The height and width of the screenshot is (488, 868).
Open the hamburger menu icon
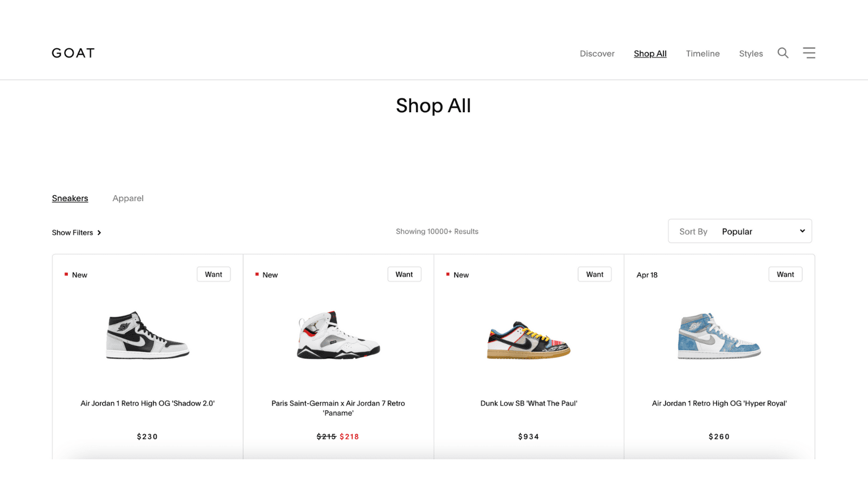coord(809,53)
